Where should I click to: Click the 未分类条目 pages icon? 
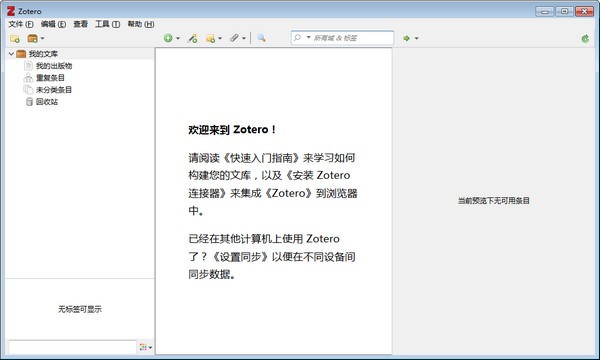(28, 90)
